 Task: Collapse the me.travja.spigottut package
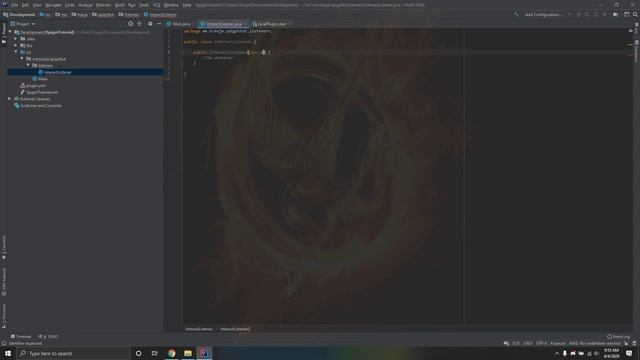click(x=22, y=59)
